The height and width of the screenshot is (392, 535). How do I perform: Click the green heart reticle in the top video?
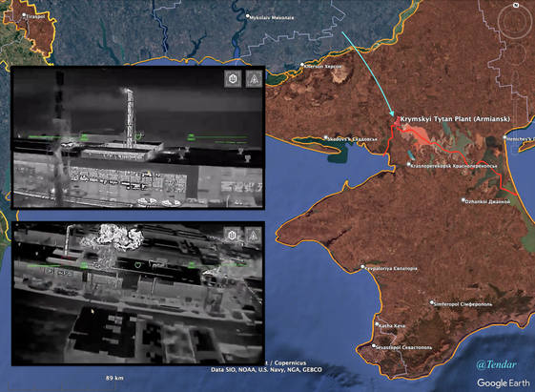(138, 136)
